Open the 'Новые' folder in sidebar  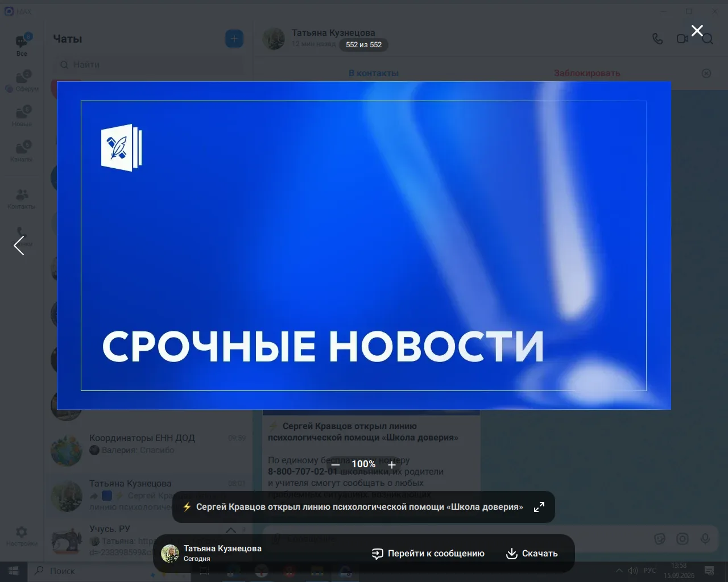[x=22, y=116]
